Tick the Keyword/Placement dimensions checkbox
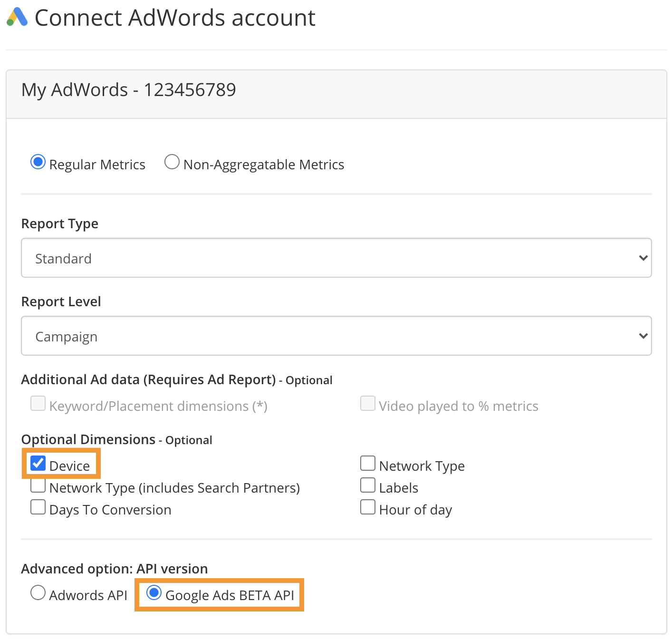The height and width of the screenshot is (640, 672). 38,404
